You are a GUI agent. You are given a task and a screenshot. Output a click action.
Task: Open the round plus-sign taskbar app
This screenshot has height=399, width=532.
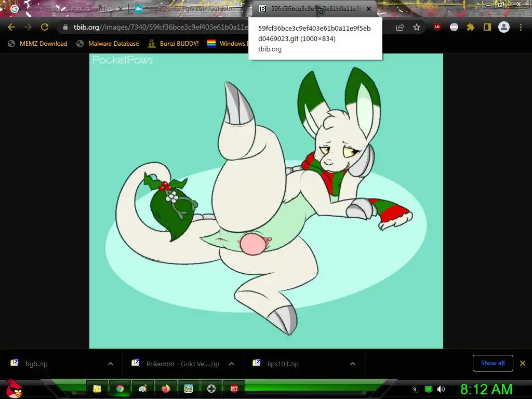pos(211,389)
